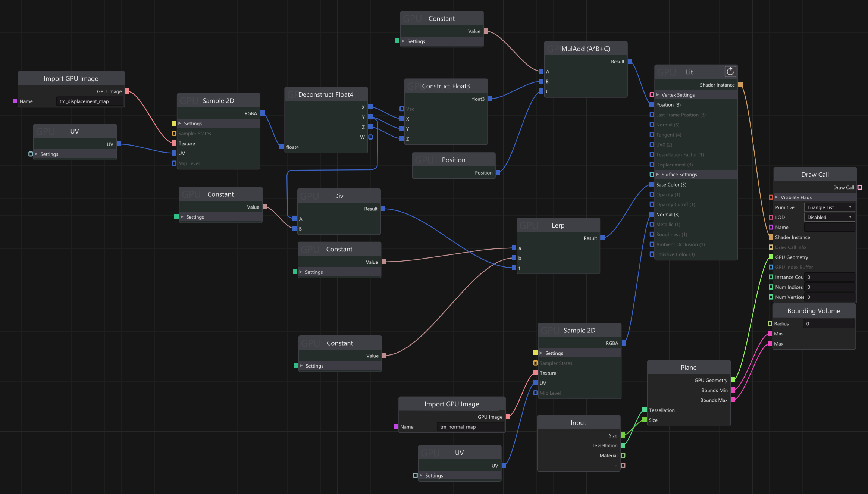Toggle the Mip Level input on first Sample 2D

[x=174, y=163]
